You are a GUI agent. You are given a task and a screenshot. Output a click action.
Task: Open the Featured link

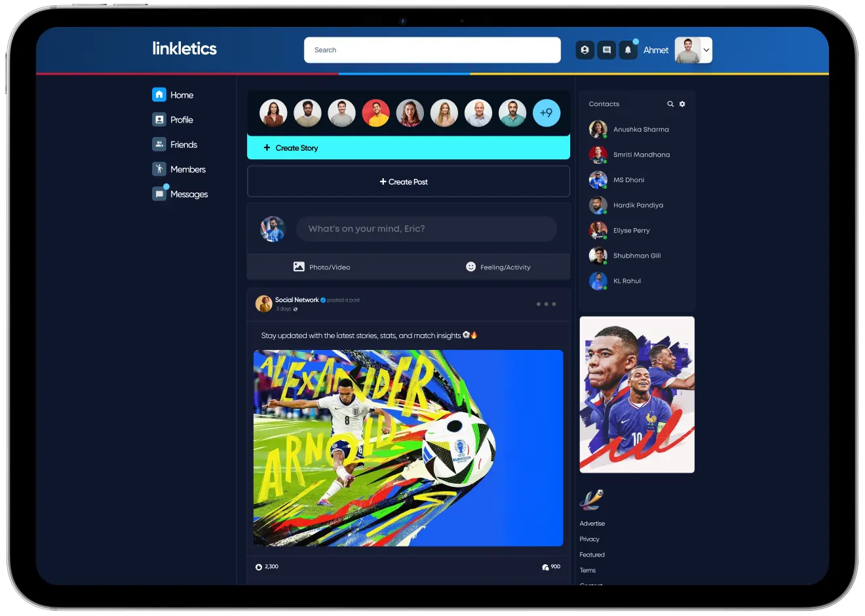click(x=592, y=555)
